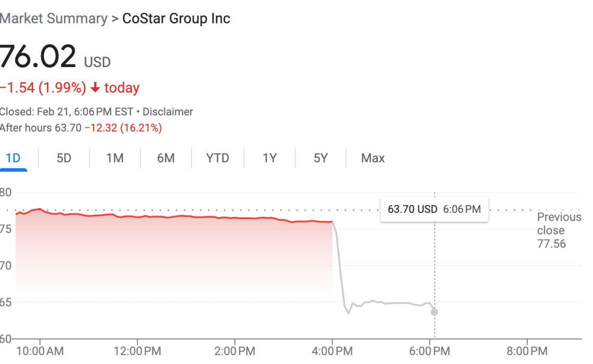Switch to the 5D range tab
The height and width of the screenshot is (364, 593).
[63, 158]
